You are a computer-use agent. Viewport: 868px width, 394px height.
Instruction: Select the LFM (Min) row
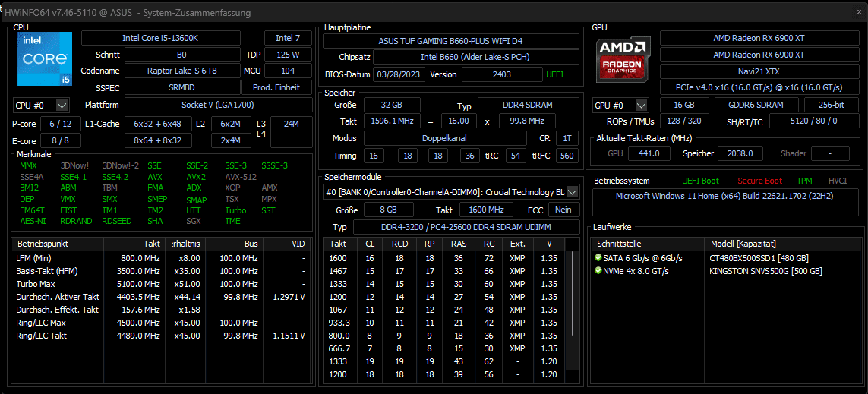(x=163, y=258)
